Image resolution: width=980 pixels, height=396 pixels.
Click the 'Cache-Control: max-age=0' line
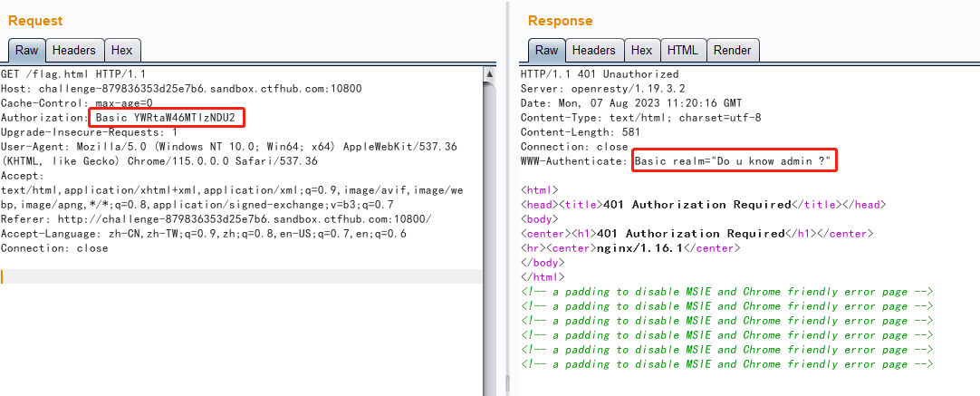point(77,103)
